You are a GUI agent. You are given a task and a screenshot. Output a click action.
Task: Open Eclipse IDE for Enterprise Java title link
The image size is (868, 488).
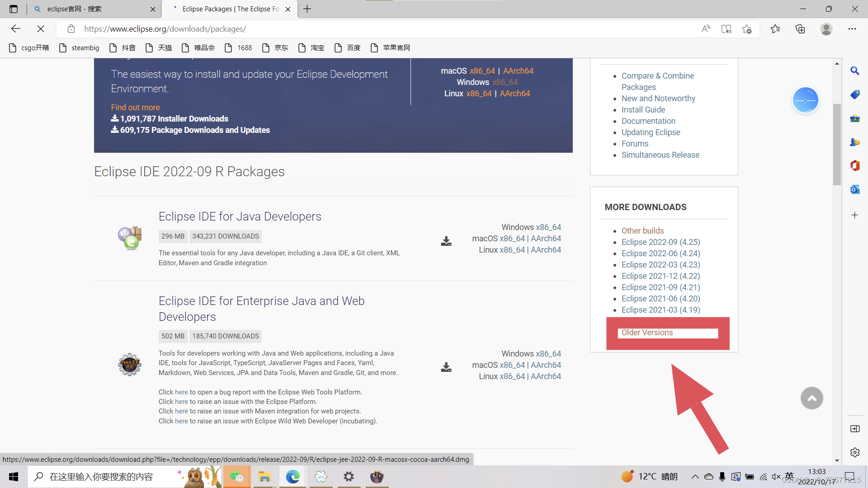[x=261, y=309]
